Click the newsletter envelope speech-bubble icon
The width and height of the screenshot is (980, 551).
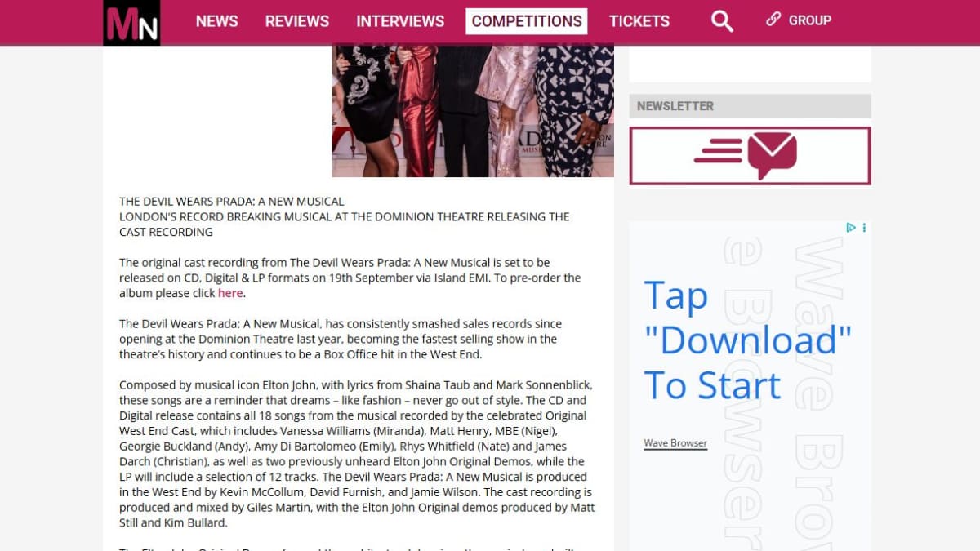772,155
